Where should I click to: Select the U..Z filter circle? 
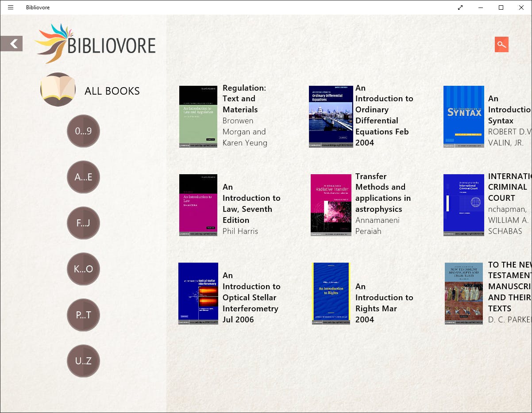pos(83,361)
